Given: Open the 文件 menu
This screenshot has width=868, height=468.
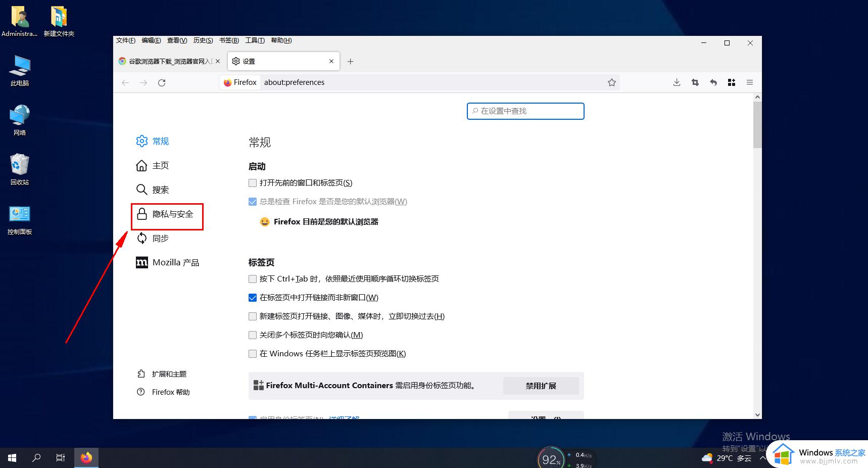Looking at the screenshot, I should point(126,40).
